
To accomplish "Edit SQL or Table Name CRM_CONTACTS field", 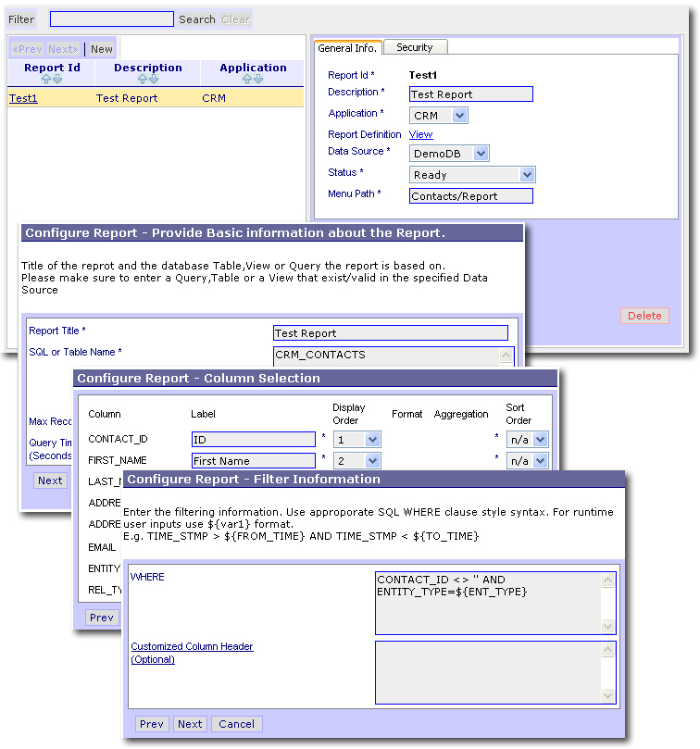I will [394, 356].
